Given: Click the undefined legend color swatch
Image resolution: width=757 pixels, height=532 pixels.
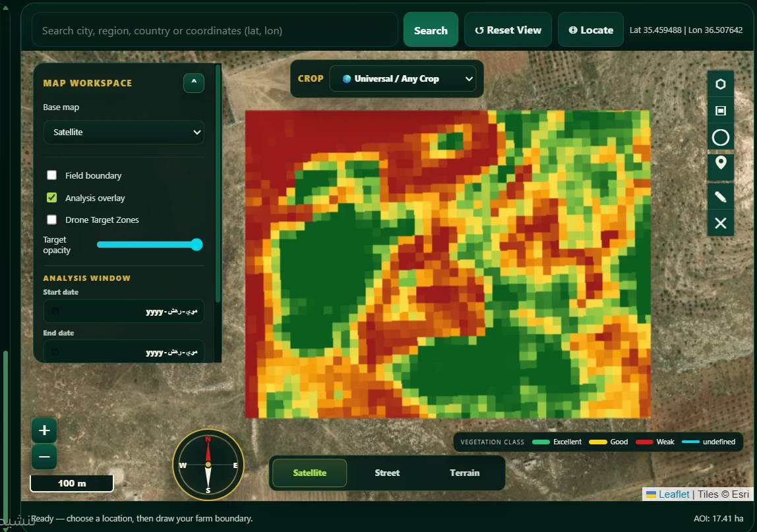Looking at the screenshot, I should tap(690, 442).
